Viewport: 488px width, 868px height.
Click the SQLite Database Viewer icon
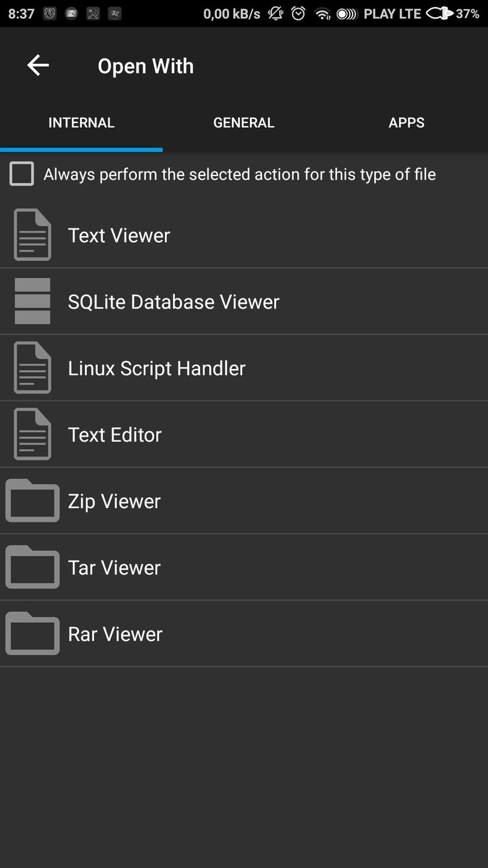point(33,301)
